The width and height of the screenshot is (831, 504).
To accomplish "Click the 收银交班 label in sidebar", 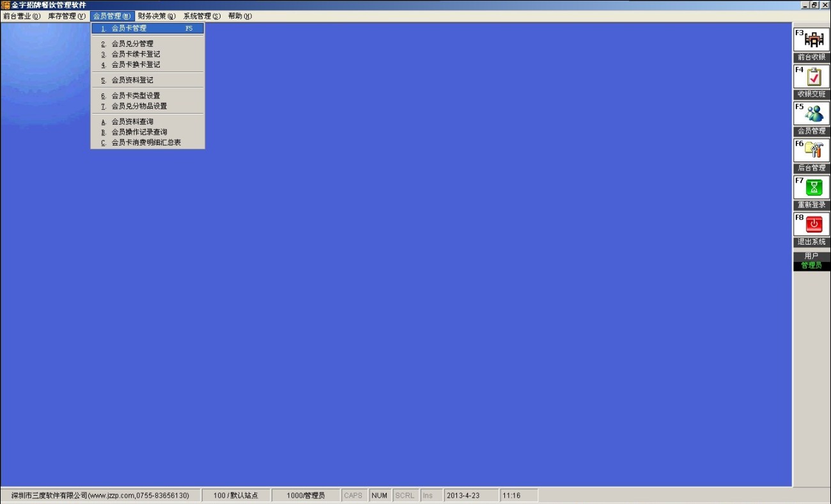I will tap(811, 95).
